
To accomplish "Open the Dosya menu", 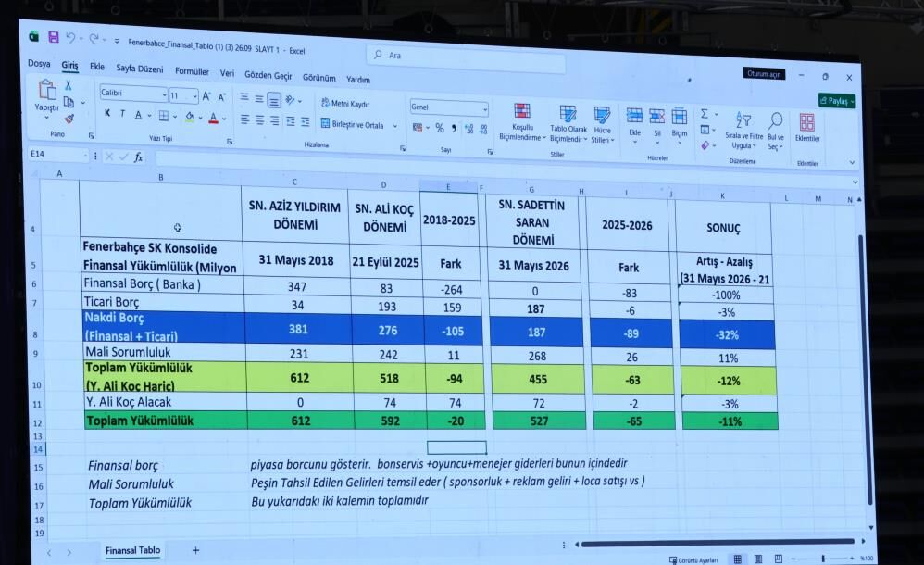I will [x=39, y=63].
